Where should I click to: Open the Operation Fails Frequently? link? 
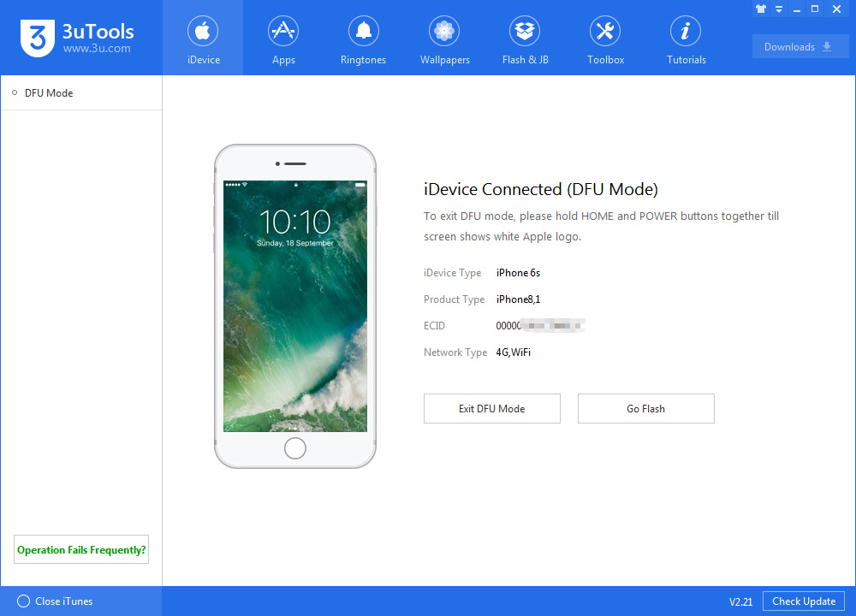click(80, 549)
